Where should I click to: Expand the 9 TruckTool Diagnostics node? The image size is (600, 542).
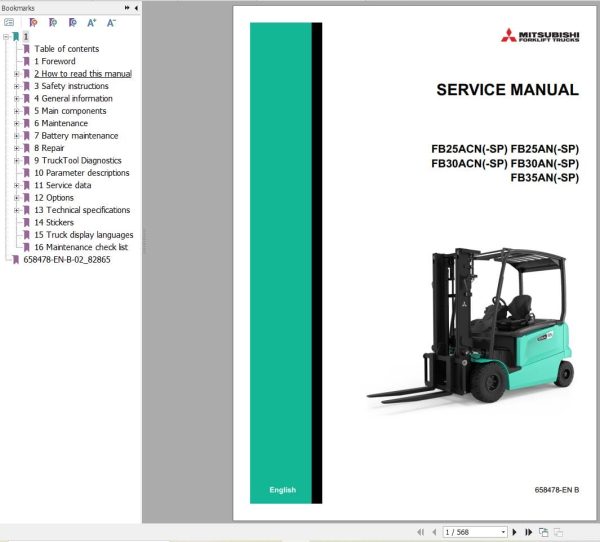(x=16, y=160)
